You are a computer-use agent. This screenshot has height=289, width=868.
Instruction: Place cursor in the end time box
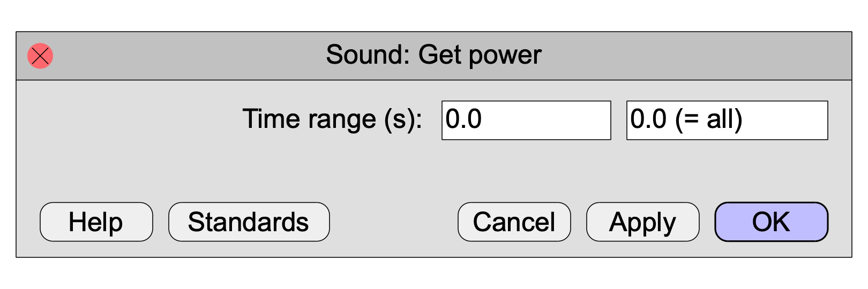[x=727, y=120]
